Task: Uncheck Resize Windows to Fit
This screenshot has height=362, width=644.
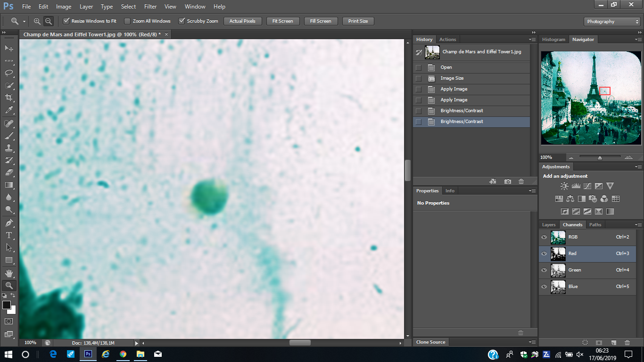Action: point(66,21)
